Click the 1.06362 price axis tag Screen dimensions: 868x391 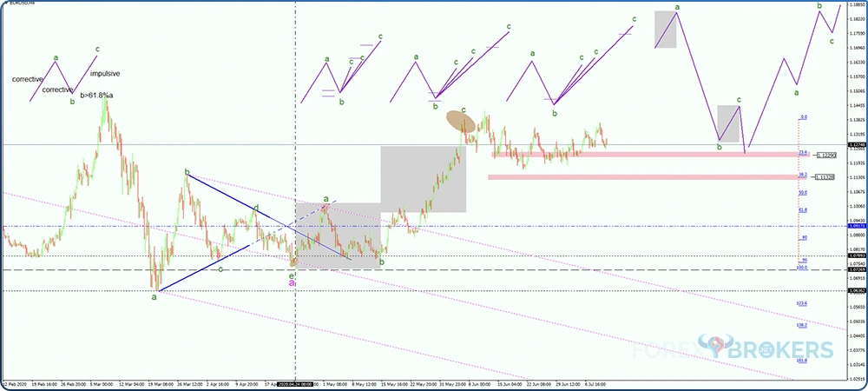coord(855,290)
